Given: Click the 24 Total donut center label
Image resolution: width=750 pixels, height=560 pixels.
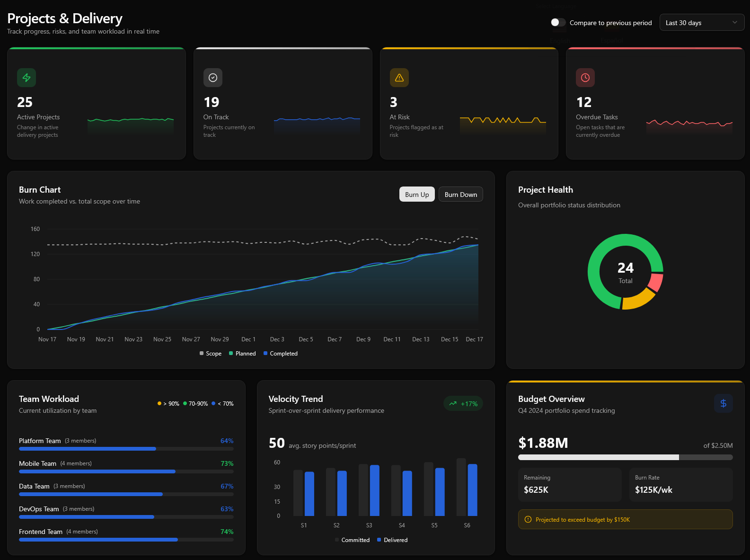Looking at the screenshot, I should pyautogui.click(x=626, y=273).
